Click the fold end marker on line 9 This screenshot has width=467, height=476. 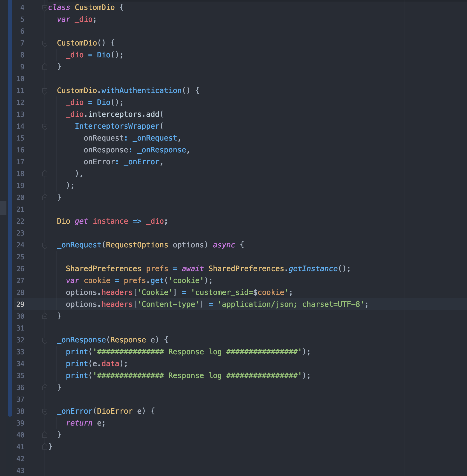pyautogui.click(x=45, y=67)
